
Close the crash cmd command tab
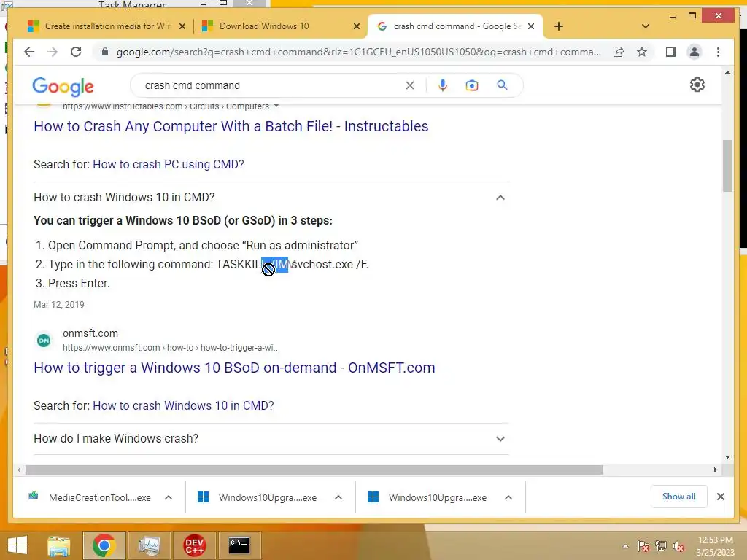(x=531, y=26)
